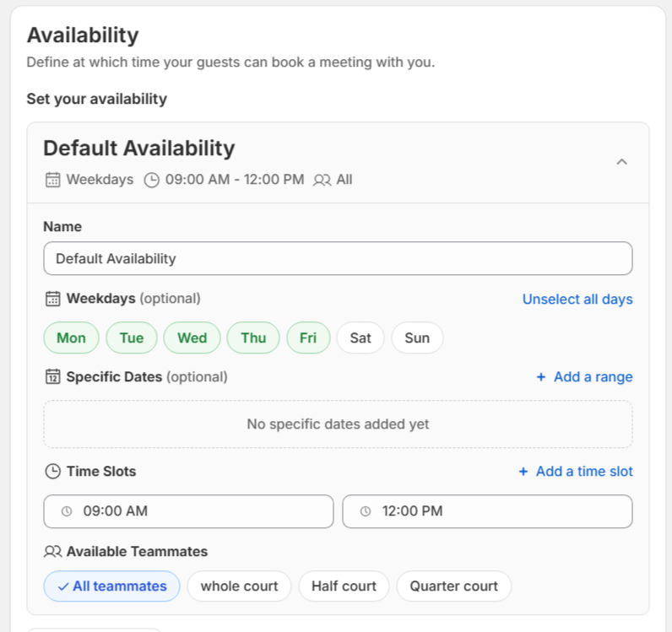This screenshot has width=672, height=632.
Task: Click clock icon in 12:00 PM field
Action: pyautogui.click(x=366, y=511)
